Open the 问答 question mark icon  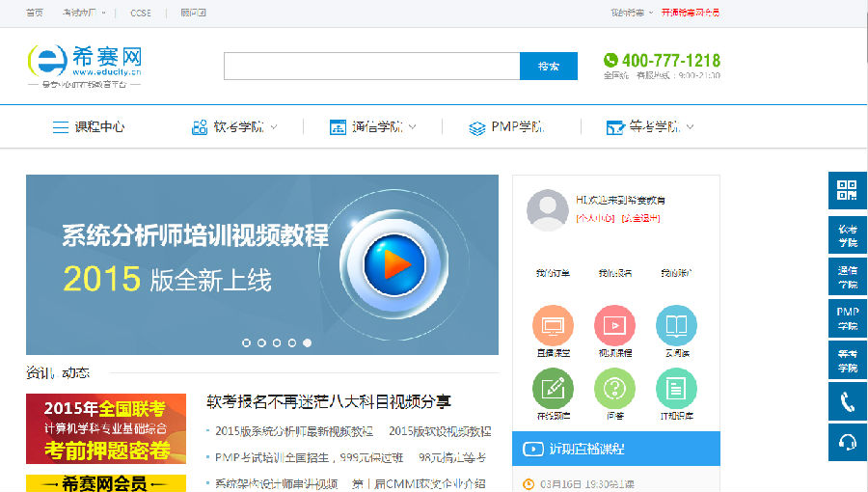pyautogui.click(x=614, y=389)
